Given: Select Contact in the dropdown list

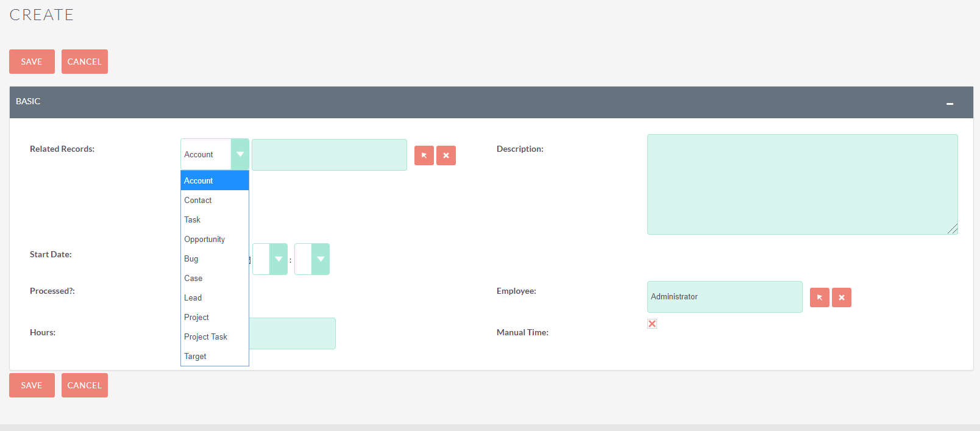Looking at the screenshot, I should [x=215, y=200].
